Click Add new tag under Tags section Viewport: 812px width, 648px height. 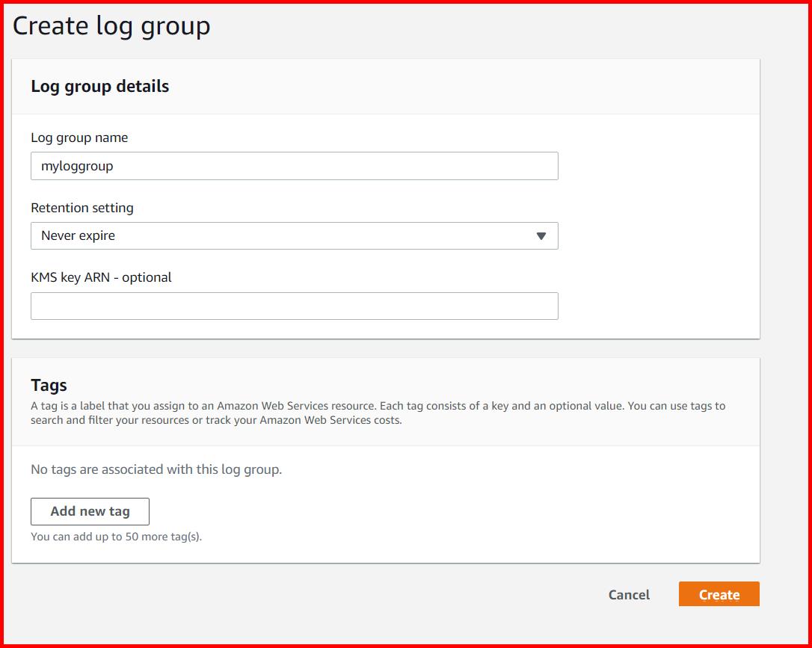click(90, 511)
